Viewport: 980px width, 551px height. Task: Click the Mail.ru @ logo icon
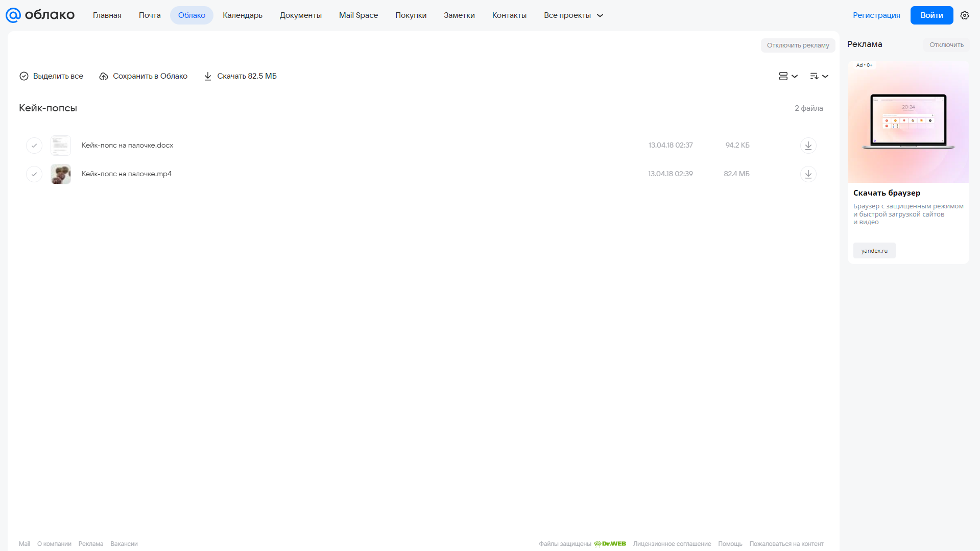[13, 15]
